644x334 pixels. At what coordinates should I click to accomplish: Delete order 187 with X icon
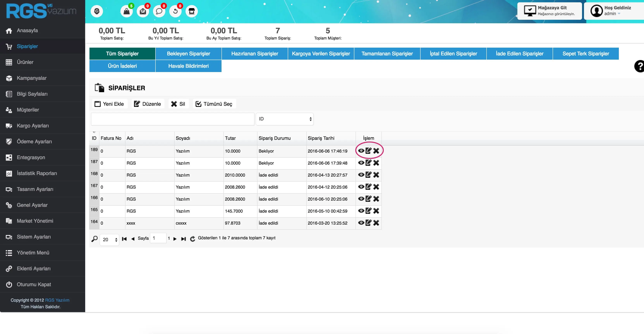376,163
